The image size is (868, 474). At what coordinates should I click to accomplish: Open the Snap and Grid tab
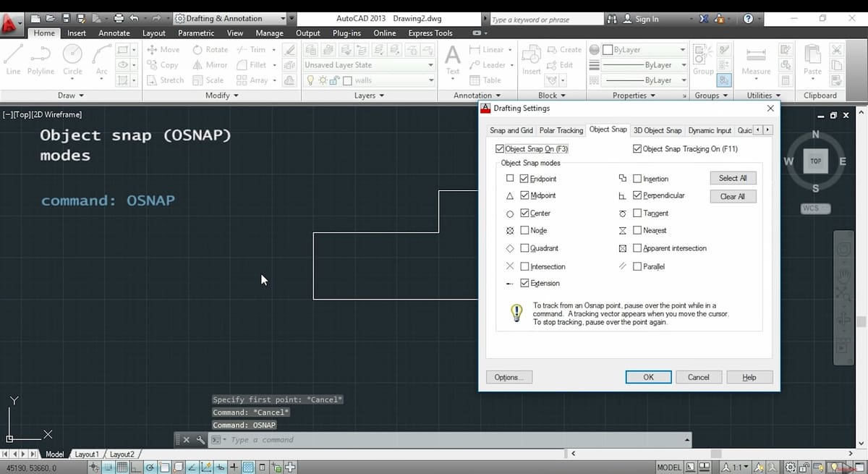click(x=511, y=130)
